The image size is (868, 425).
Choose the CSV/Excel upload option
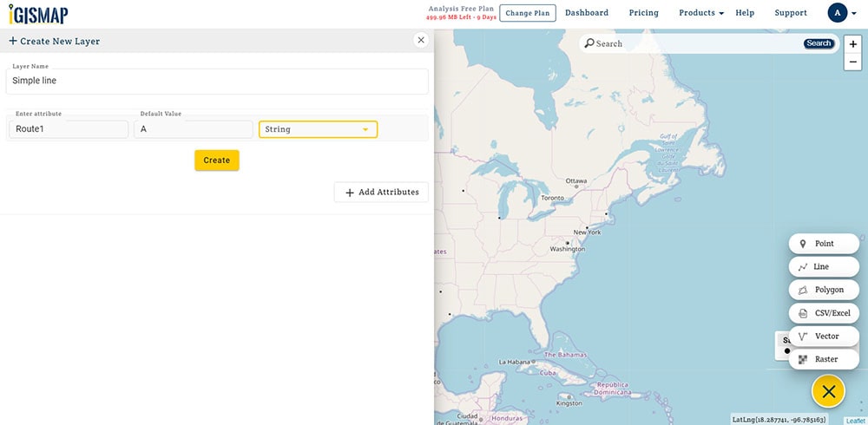pyautogui.click(x=824, y=313)
